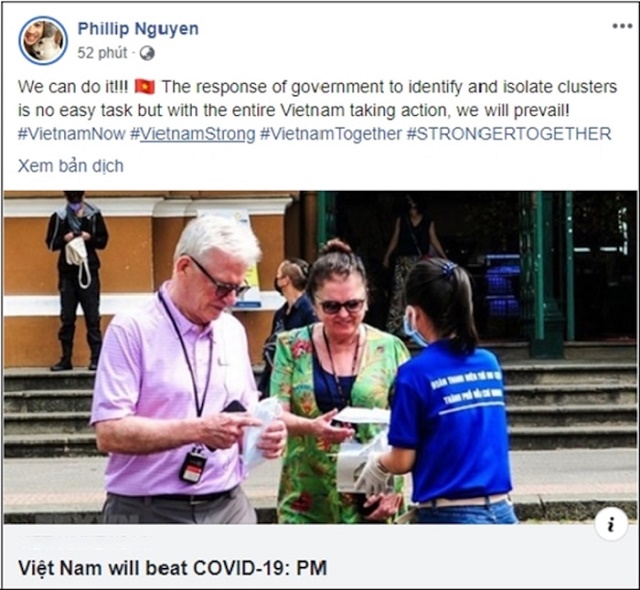
Task: Open Phillip Nguyen's profile picture
Action: pos(43,40)
